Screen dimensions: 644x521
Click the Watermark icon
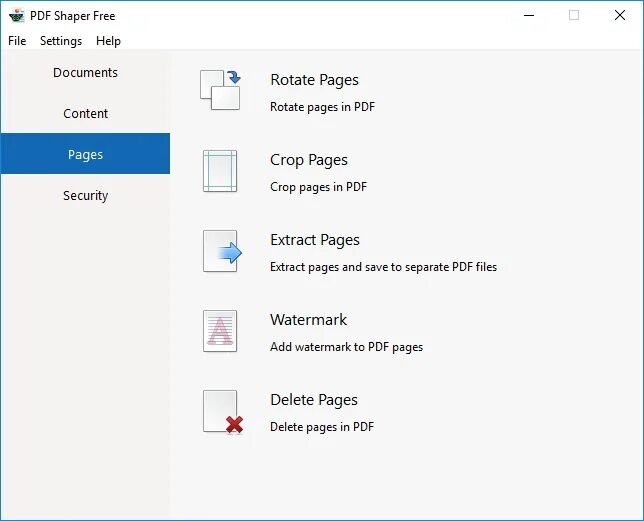pyautogui.click(x=220, y=331)
